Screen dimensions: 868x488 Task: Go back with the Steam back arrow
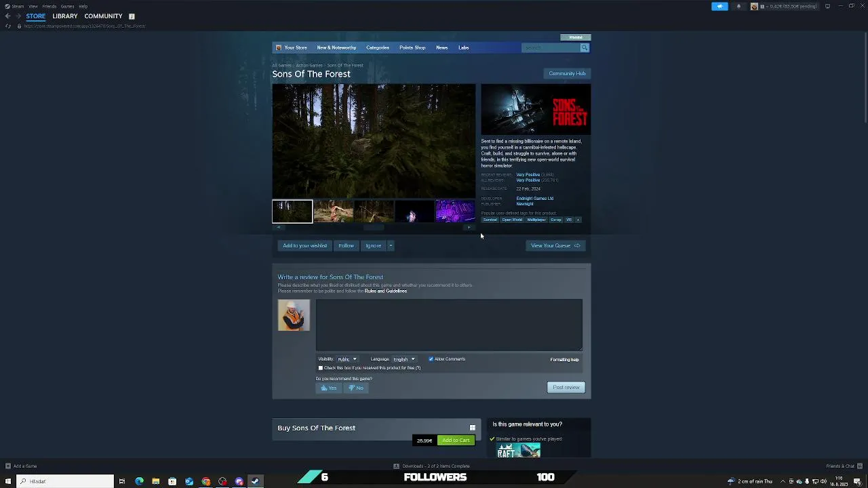click(7, 16)
